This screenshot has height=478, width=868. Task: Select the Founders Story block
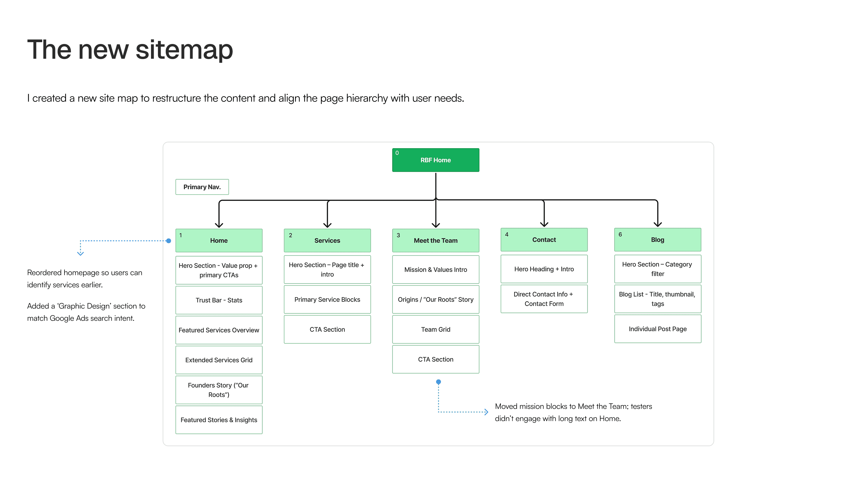(x=219, y=390)
